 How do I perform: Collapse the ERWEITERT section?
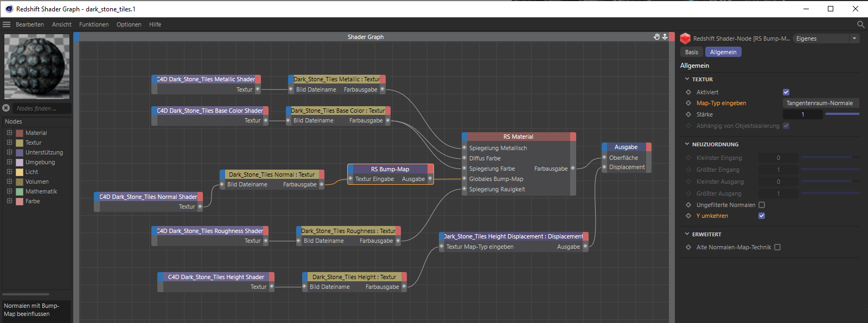click(687, 234)
